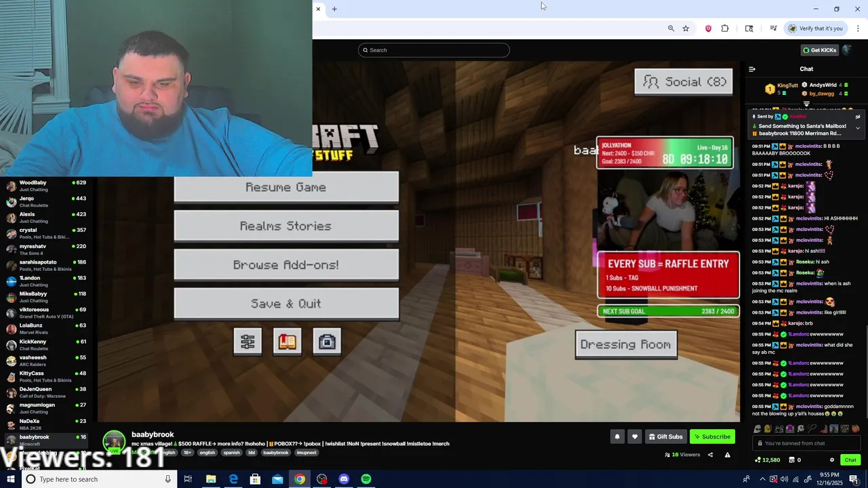Click the report warning triangle icon

coord(727,455)
